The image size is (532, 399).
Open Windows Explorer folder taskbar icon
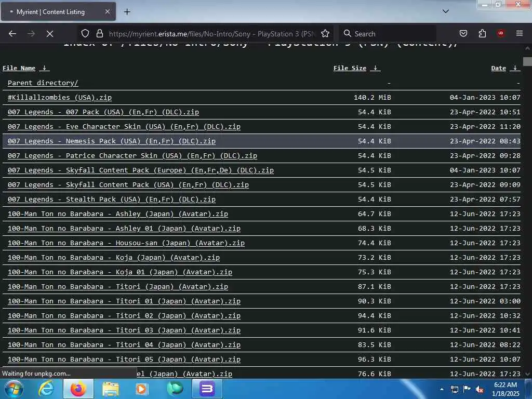[111, 389]
